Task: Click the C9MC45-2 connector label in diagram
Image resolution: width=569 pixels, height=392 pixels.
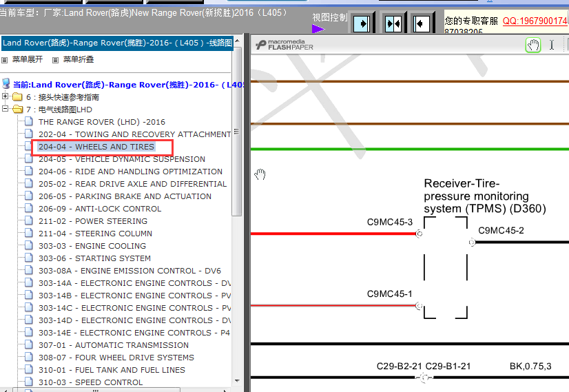Action: click(501, 230)
